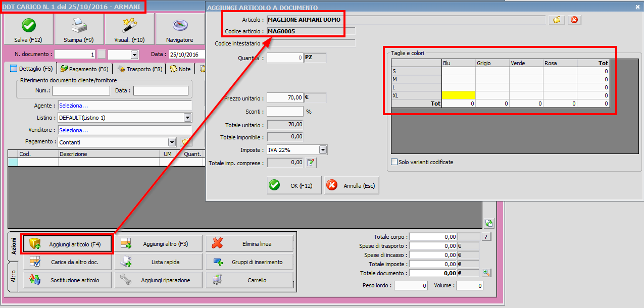
Task: Clear the selected Articolo with red X
Action: (x=574, y=20)
